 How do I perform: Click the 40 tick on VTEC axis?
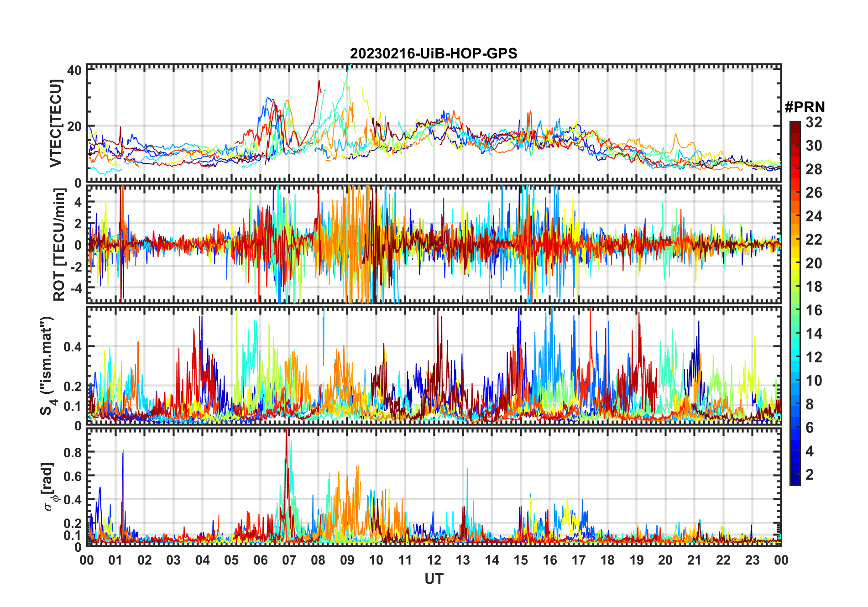[74, 70]
